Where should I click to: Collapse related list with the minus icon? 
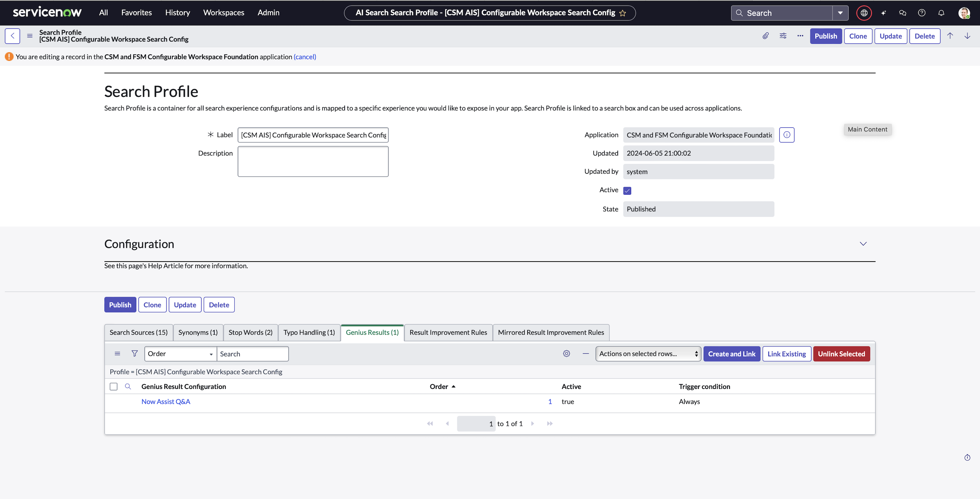pyautogui.click(x=585, y=354)
